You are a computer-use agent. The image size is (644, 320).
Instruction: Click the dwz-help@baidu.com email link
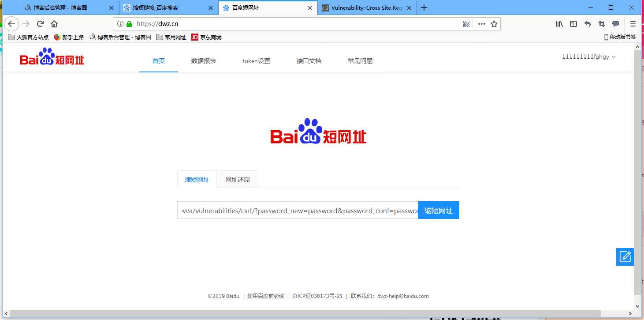tap(403, 296)
